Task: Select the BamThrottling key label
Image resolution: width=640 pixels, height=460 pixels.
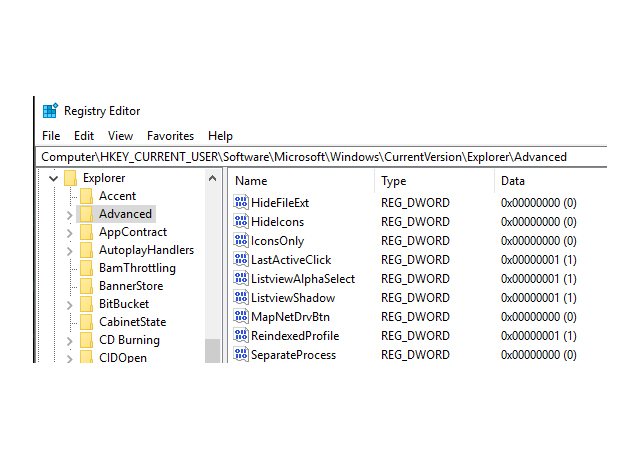Action: click(138, 268)
